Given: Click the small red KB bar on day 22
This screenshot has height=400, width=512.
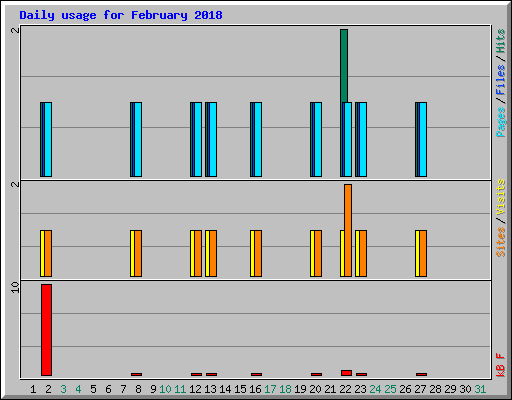Looking at the screenshot, I should 347,373.
